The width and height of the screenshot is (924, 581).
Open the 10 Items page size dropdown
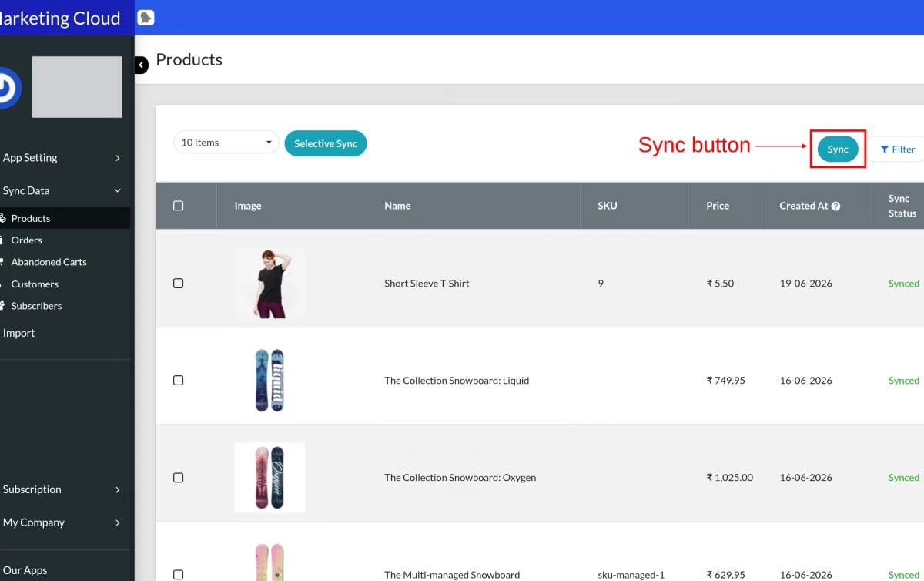coord(226,143)
